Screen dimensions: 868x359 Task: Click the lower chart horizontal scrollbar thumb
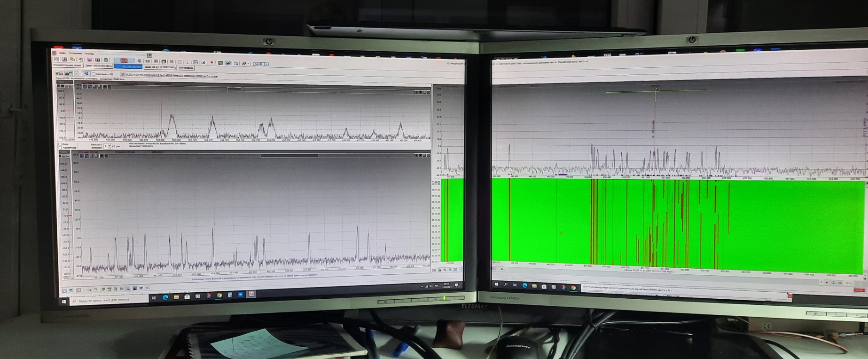tap(289, 156)
